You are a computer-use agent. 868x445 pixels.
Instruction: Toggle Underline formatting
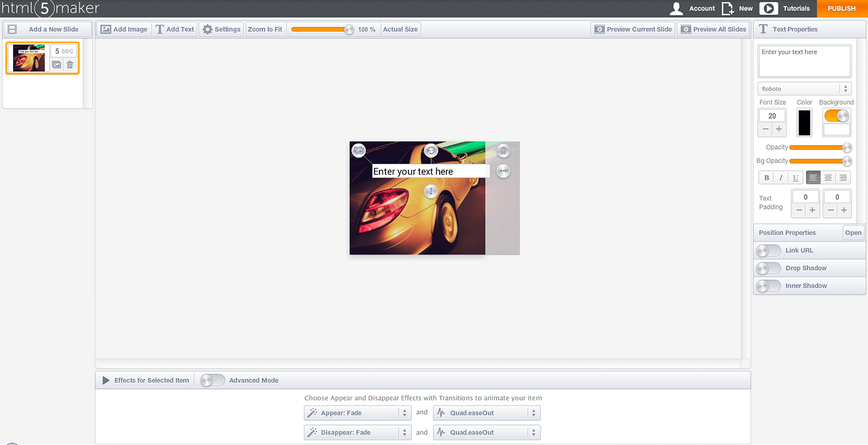pyautogui.click(x=796, y=178)
